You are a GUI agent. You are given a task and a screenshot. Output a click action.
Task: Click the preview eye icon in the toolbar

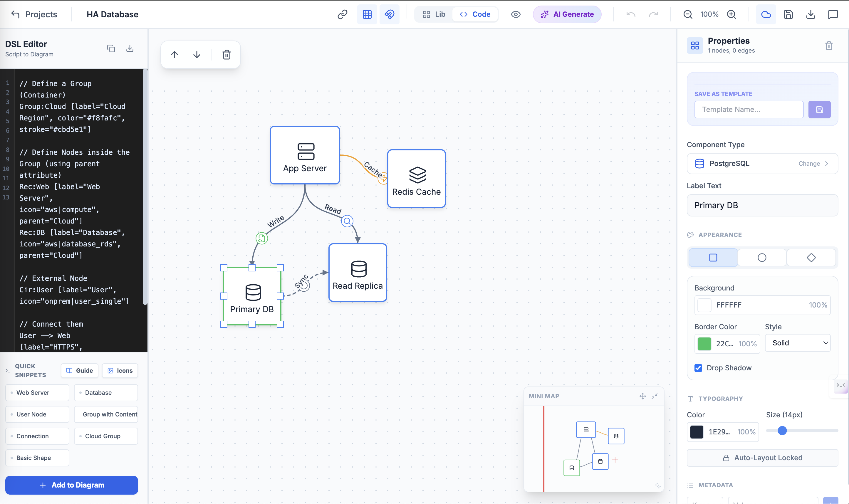(516, 14)
